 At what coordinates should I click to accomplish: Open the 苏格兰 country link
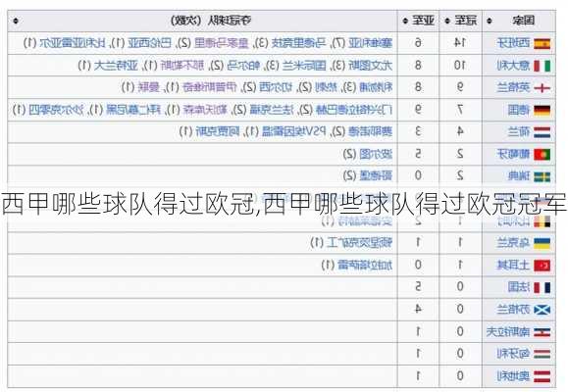coord(513,310)
